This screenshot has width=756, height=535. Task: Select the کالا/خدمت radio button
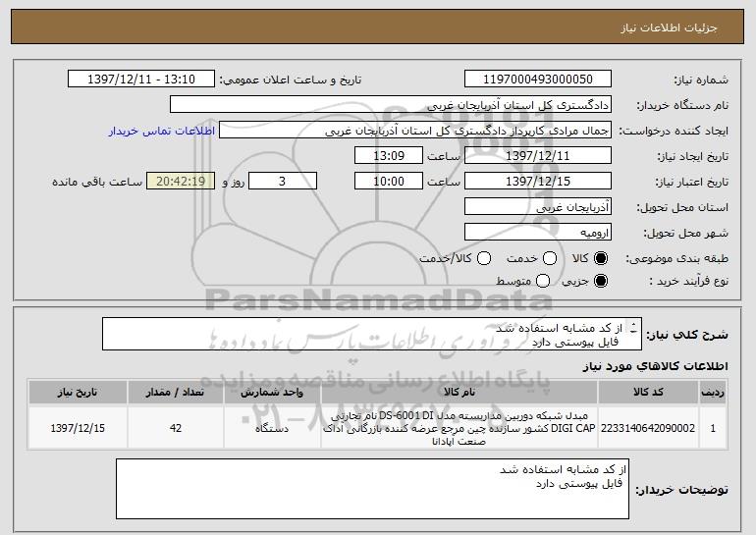click(484, 258)
